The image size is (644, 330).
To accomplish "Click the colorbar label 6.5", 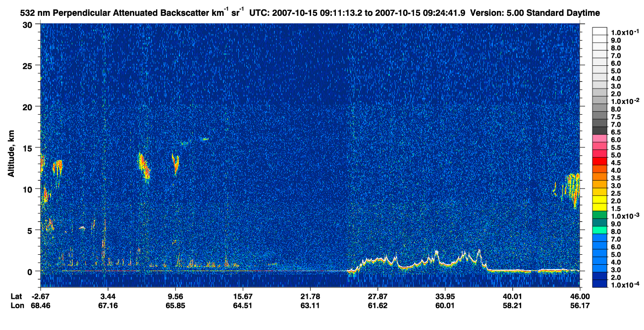I will click(616, 132).
